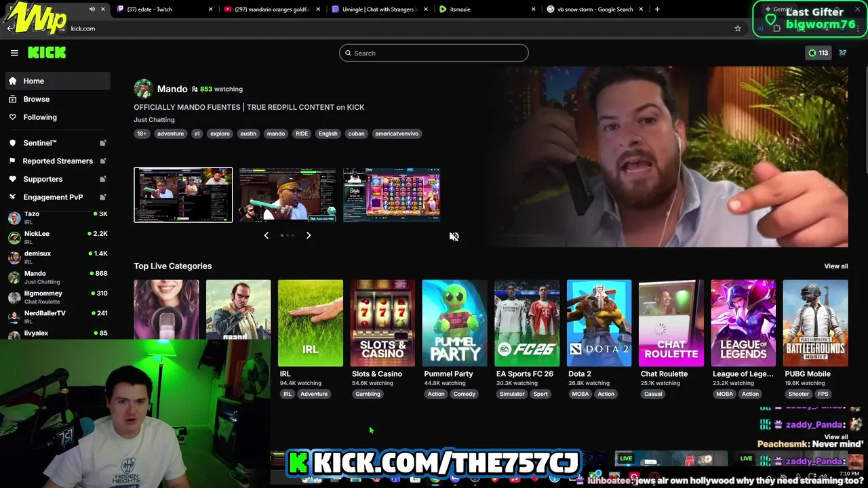
Task: Switch to the Umingle browser tab
Action: click(x=380, y=9)
